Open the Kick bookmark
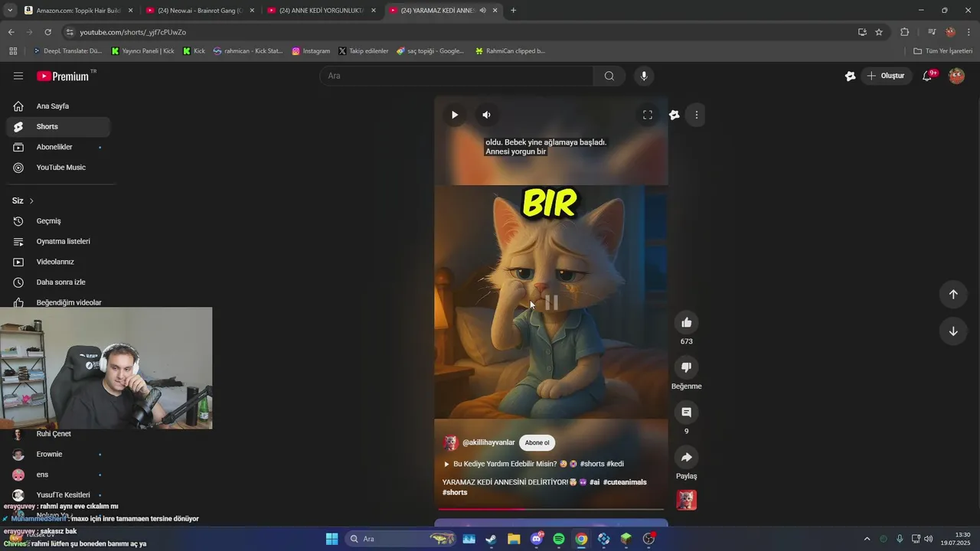Screen dimensions: 980x551 194,51
